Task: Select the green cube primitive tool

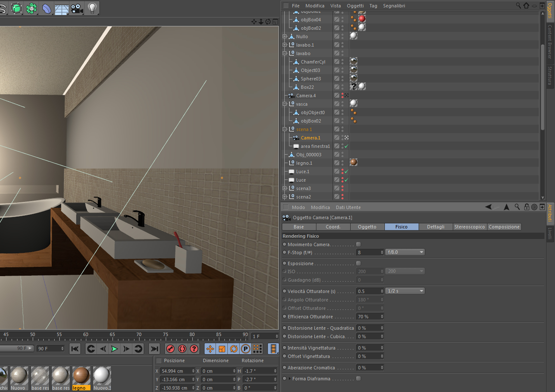Action: tap(16, 9)
